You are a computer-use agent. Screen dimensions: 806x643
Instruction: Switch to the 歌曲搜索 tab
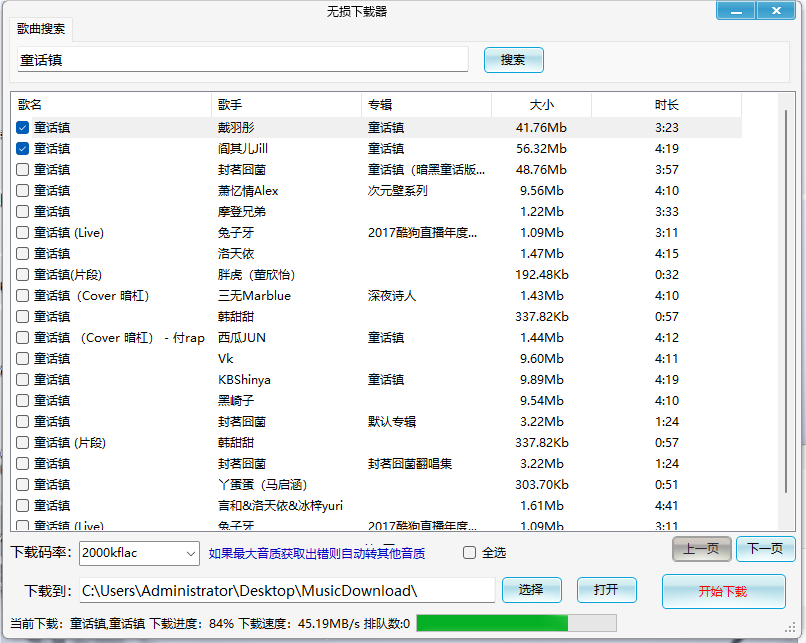pos(42,30)
